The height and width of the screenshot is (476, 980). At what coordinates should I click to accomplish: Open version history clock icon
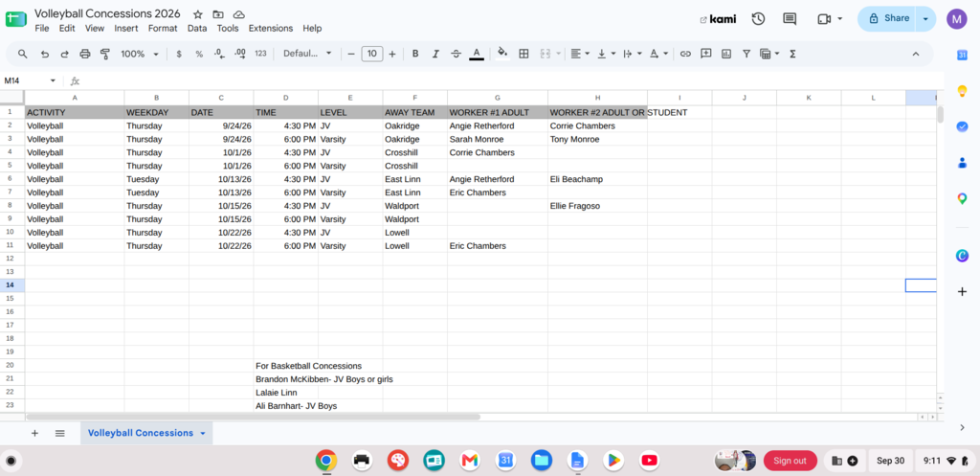(x=758, y=19)
